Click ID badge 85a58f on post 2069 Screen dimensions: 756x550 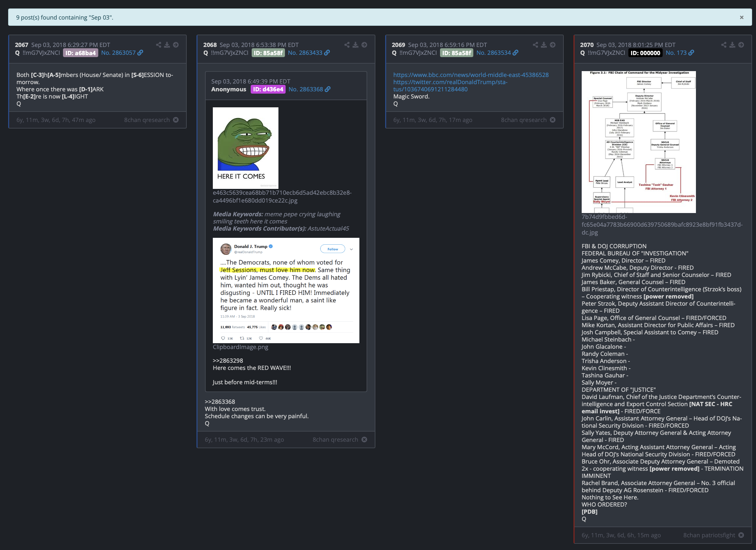coord(456,53)
